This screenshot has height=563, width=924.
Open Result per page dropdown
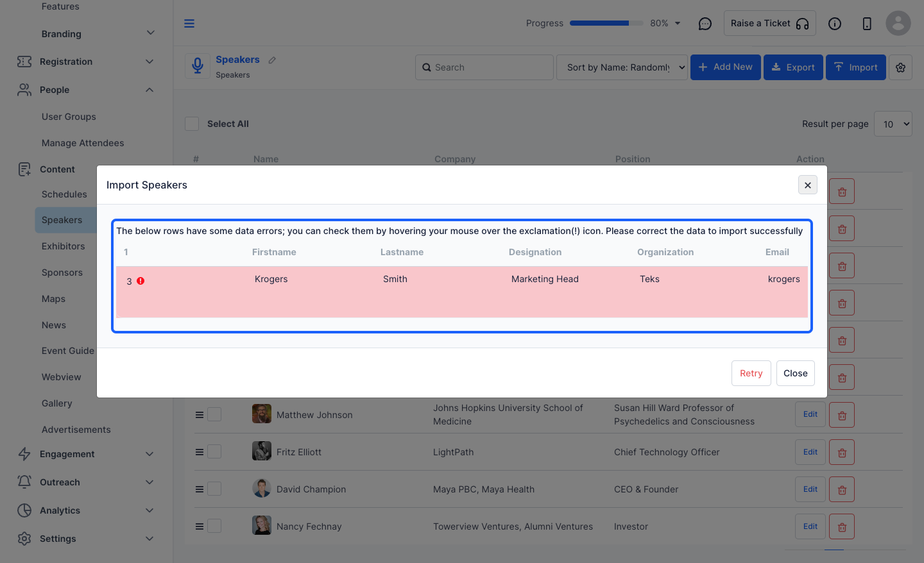point(893,124)
